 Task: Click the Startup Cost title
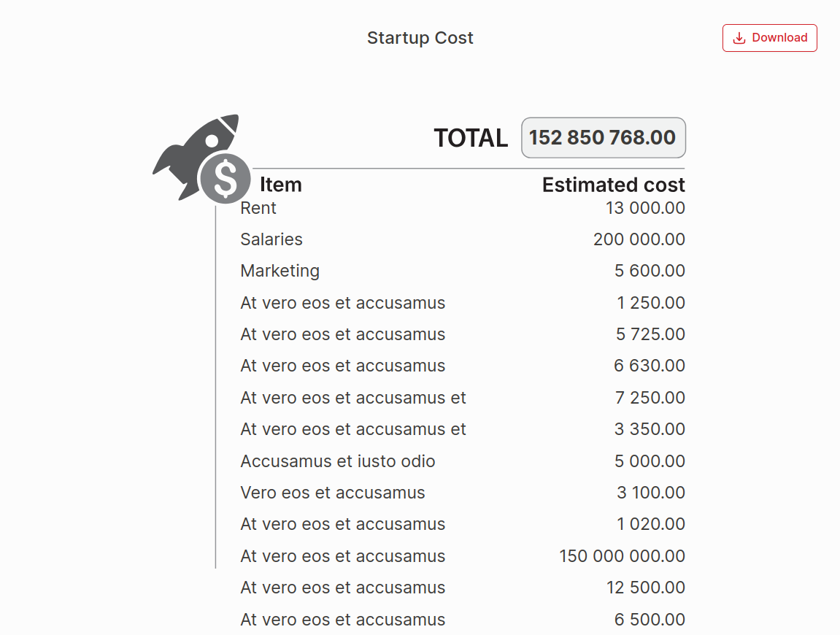420,37
